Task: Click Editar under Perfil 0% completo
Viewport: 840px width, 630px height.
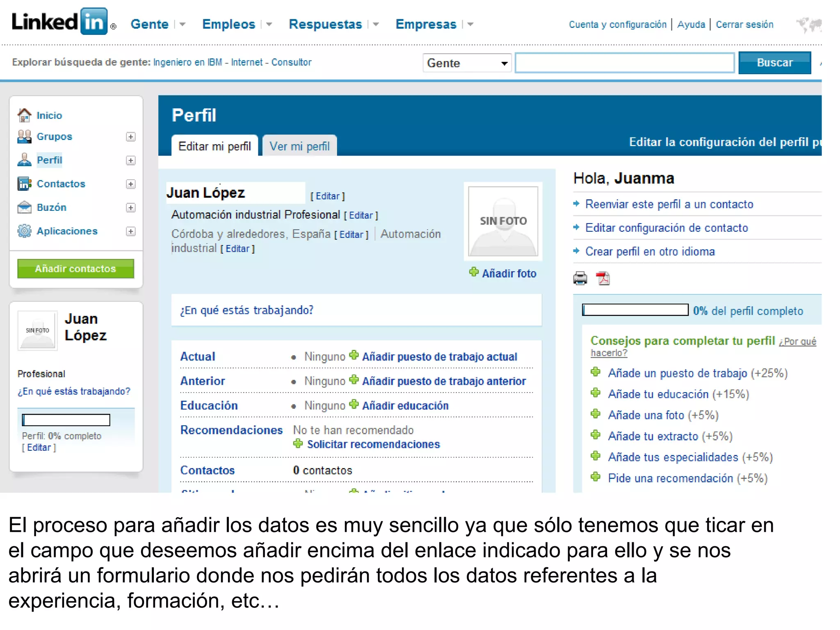Action: click(x=39, y=447)
